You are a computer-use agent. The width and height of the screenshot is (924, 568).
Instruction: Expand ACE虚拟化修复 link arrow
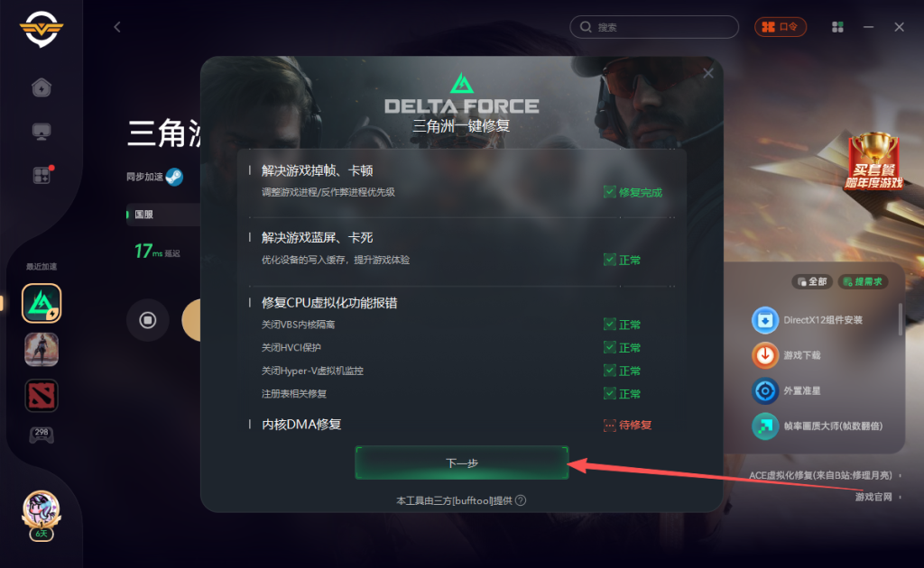click(901, 476)
